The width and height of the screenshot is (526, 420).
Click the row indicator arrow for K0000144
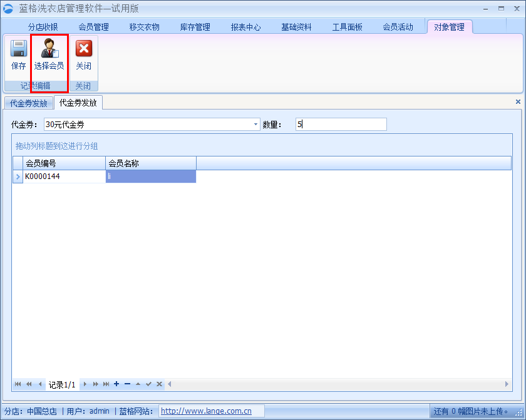click(18, 177)
